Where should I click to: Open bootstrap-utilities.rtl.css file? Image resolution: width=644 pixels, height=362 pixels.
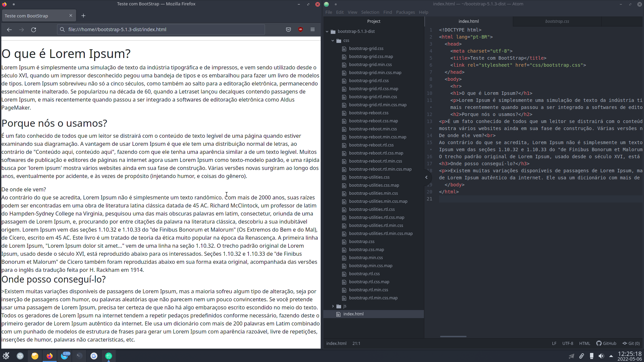coord(372,209)
